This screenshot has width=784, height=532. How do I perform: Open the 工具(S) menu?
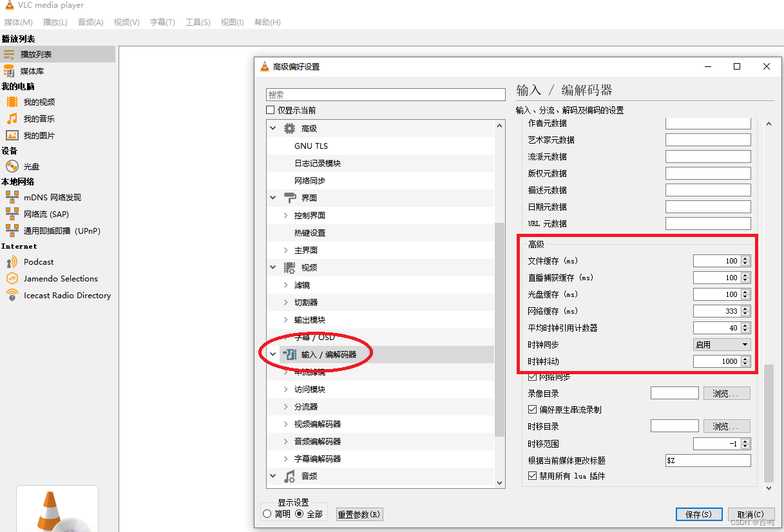pos(198,23)
